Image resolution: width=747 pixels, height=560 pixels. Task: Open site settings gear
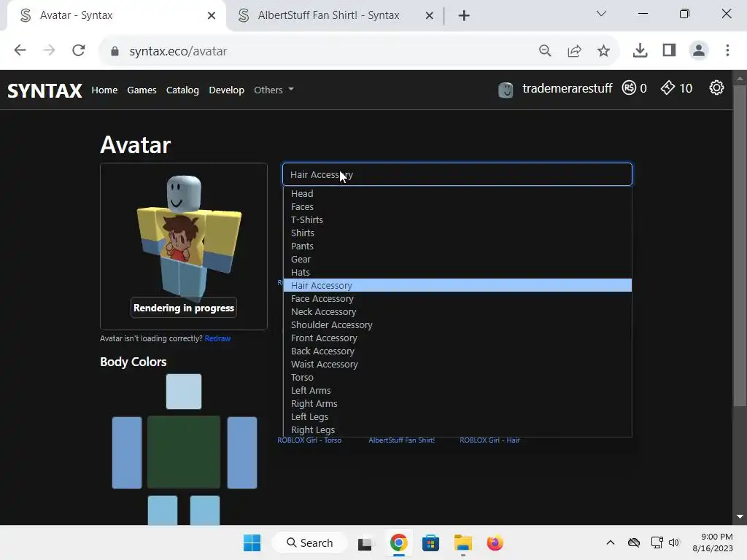click(x=716, y=87)
